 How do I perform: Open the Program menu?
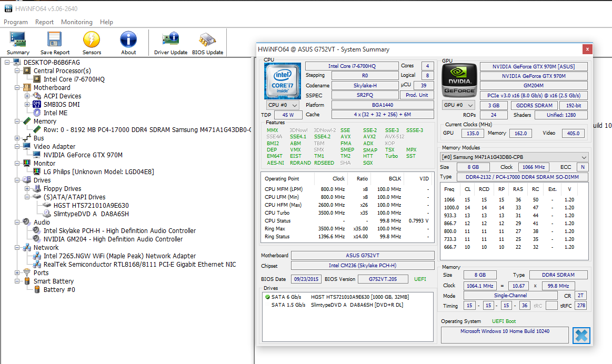coord(16,22)
